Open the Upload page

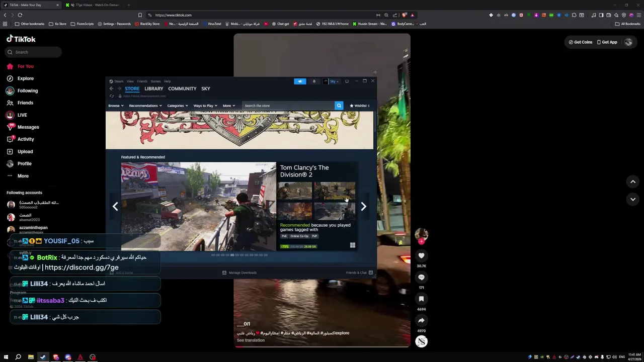[20, 151]
